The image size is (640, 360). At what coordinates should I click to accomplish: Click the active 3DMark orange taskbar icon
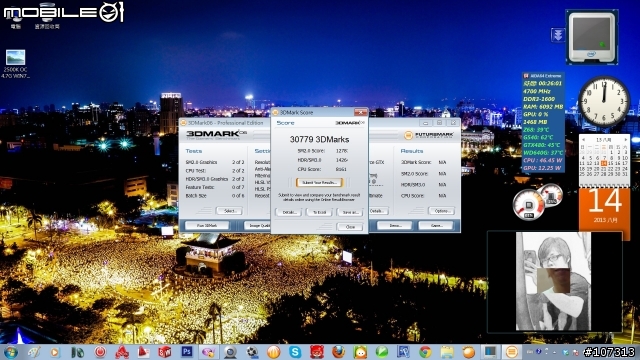[x=511, y=351]
